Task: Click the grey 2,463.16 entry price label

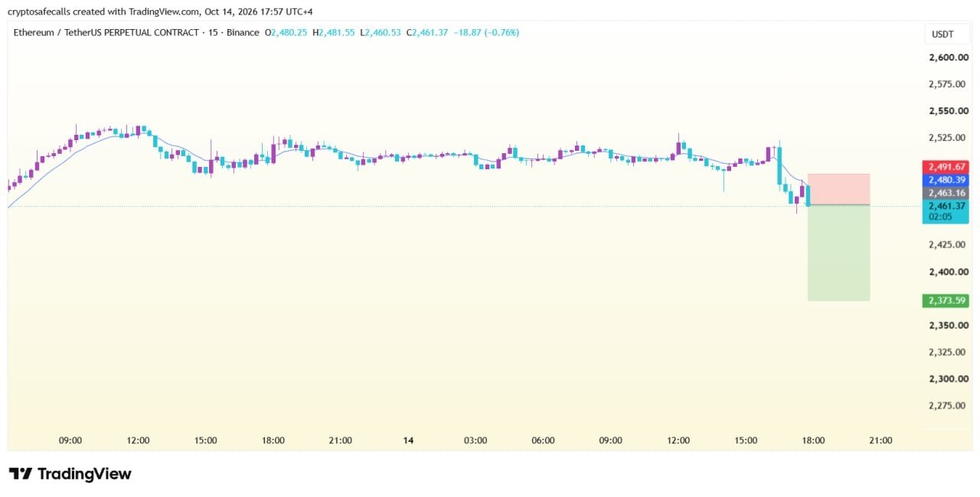Action: [946, 193]
